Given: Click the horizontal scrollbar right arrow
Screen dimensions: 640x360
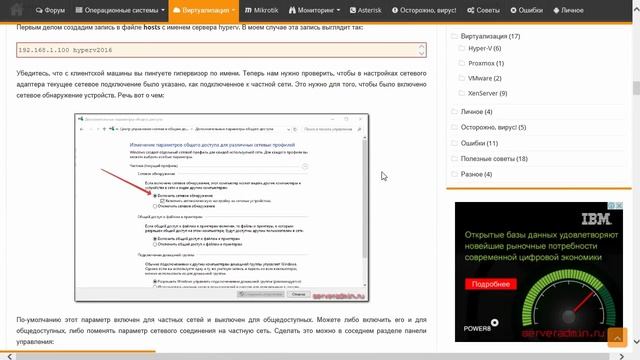Looking at the screenshot, I should (x=622, y=357).
